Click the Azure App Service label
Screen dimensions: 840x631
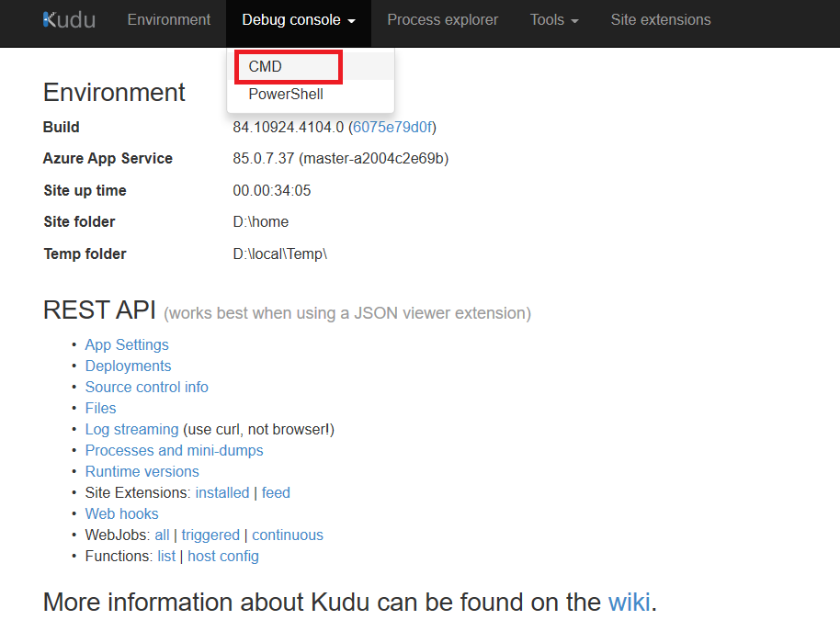click(108, 158)
